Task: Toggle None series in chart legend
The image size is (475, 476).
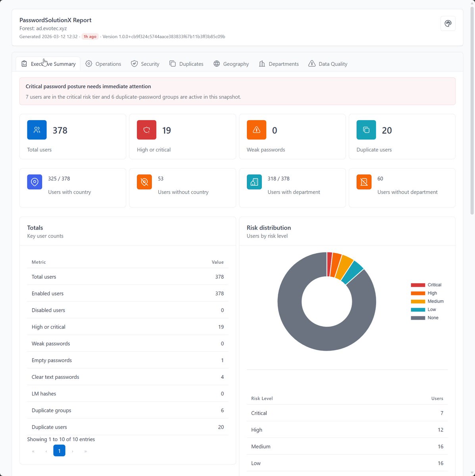Action: [425, 318]
